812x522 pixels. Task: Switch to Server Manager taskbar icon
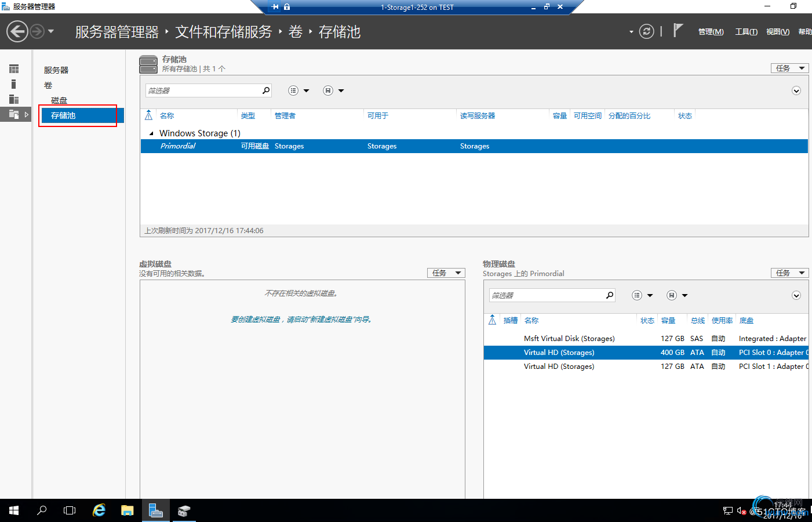click(x=156, y=510)
